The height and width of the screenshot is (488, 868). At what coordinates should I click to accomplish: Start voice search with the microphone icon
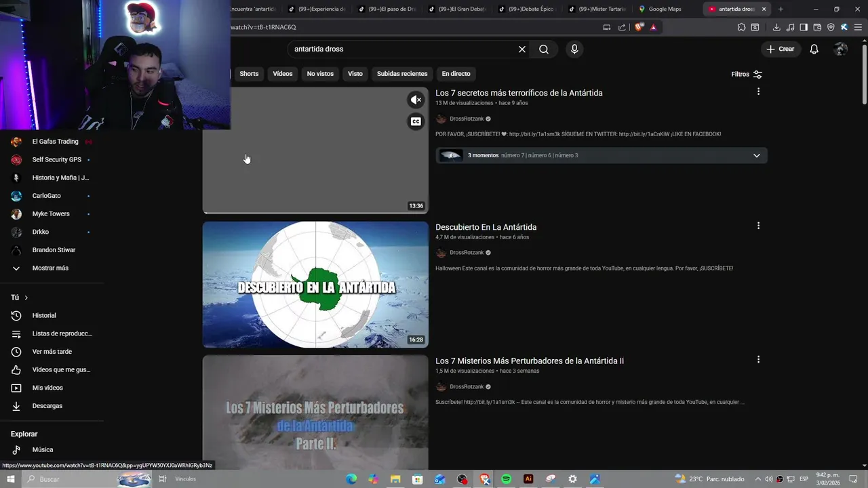pyautogui.click(x=574, y=49)
